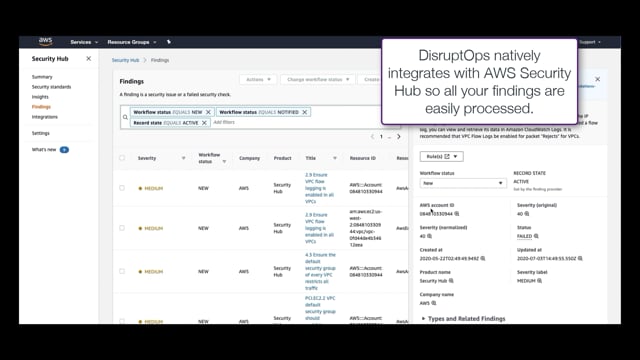Select checkbox for second 2.9 VPC flow finding
The width and height of the screenshot is (640, 360).
(122, 228)
